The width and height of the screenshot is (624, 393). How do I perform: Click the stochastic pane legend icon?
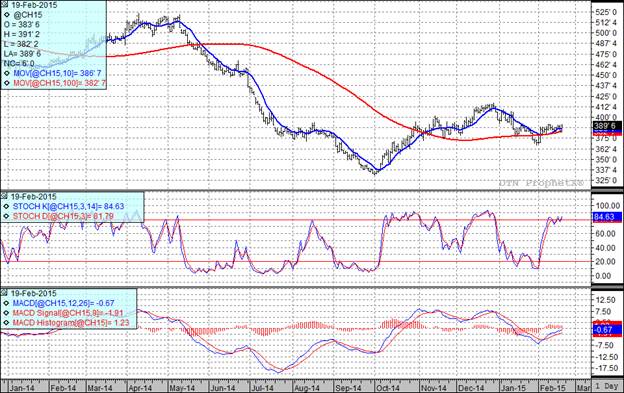point(4,196)
